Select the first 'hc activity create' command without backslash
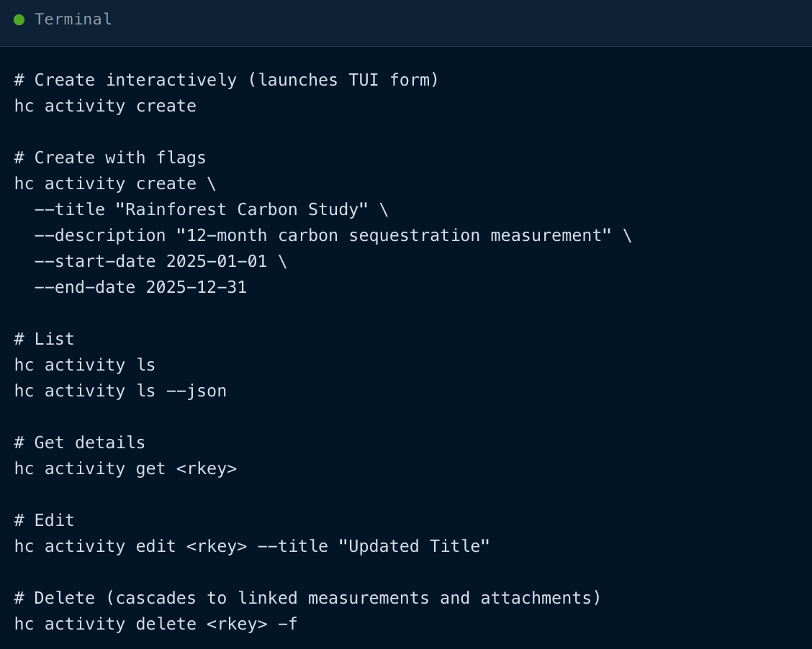Viewport: 812px width, 649px height. 105,106
